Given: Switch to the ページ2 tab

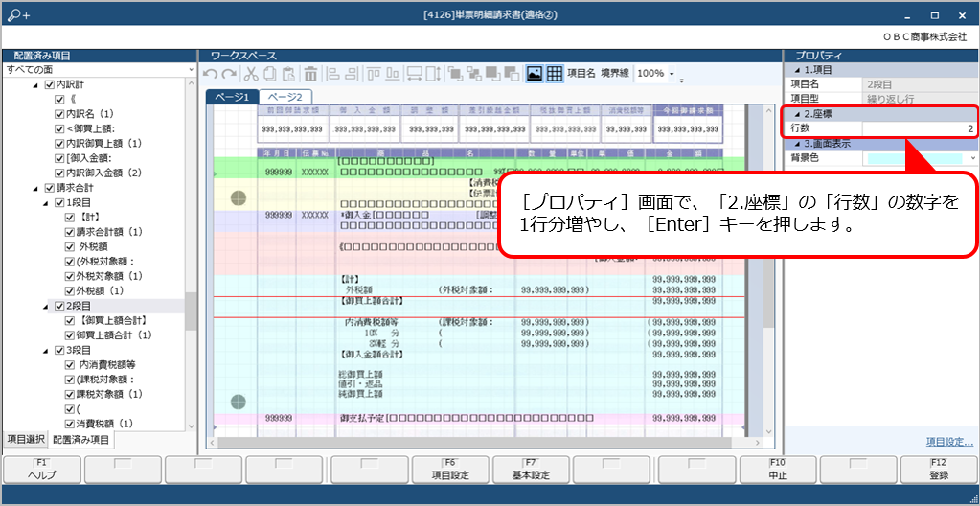Looking at the screenshot, I should [285, 97].
